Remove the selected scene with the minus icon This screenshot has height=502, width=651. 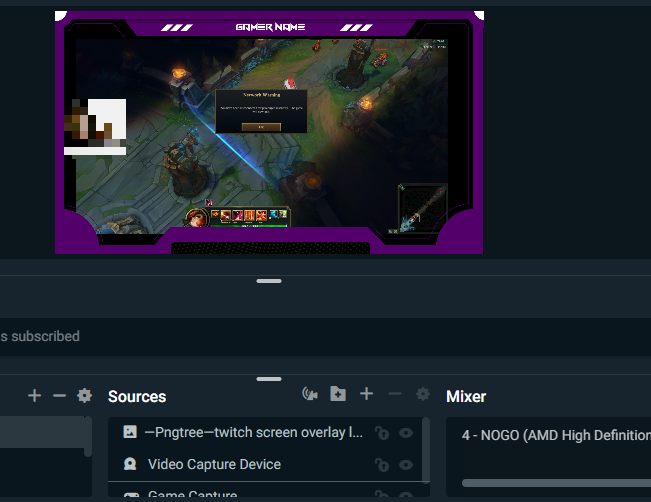click(x=59, y=396)
